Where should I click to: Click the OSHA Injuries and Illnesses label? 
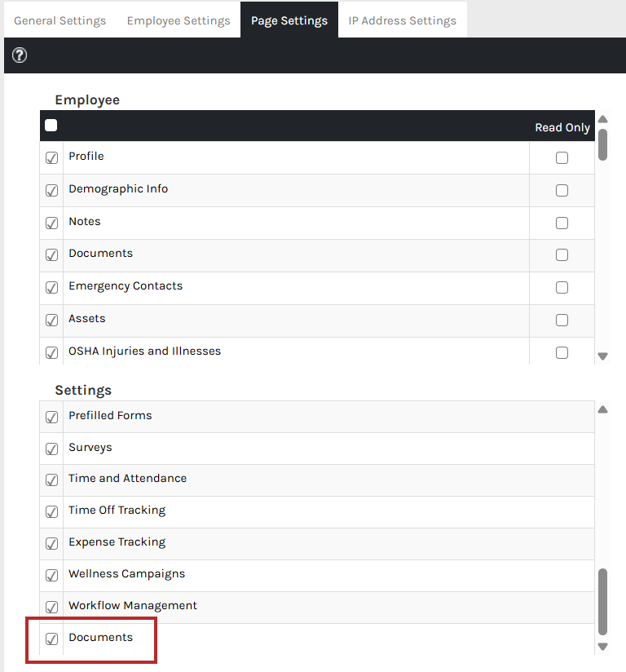click(x=145, y=351)
